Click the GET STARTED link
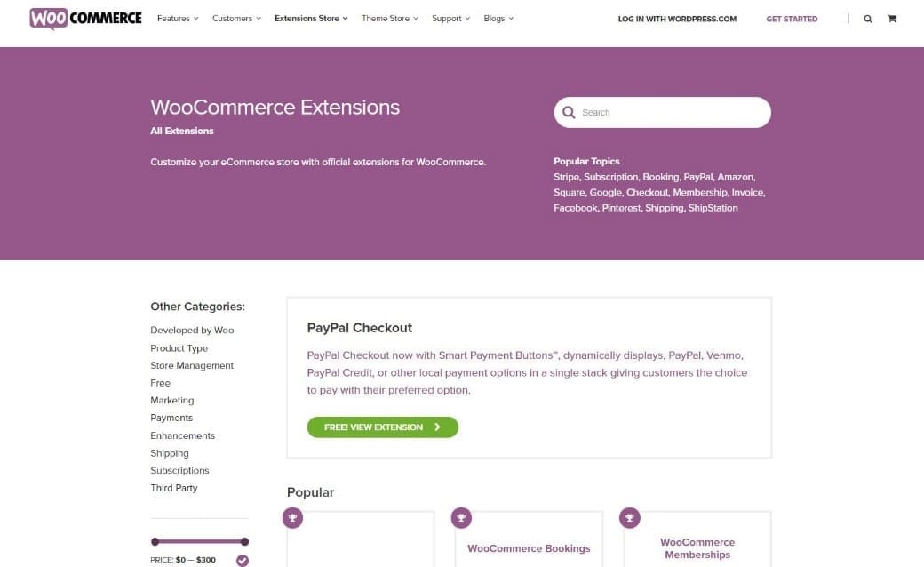 tap(792, 19)
